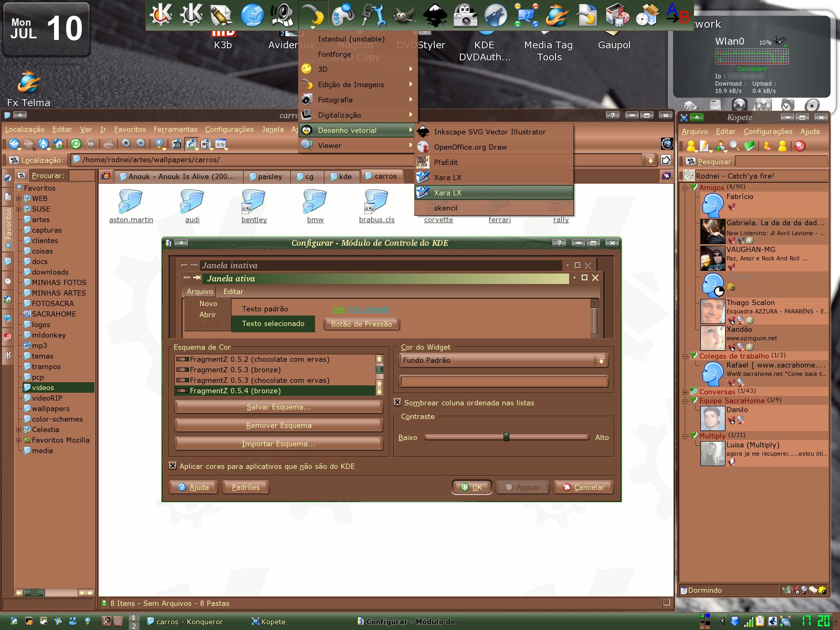
Task: Click Importar Esquema button
Action: (278, 444)
